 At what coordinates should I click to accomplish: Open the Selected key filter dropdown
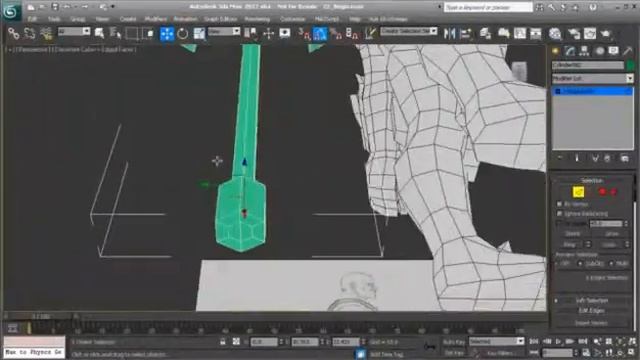tap(496, 341)
